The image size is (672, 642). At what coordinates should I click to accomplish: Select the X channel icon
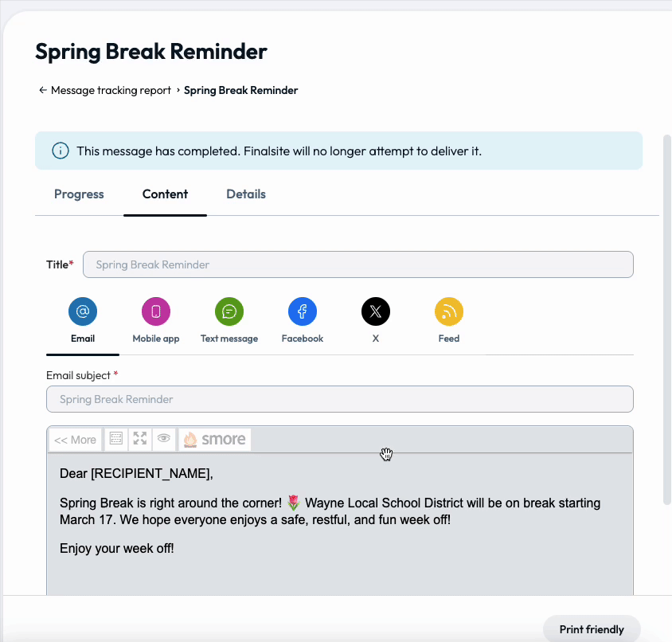coord(376,311)
